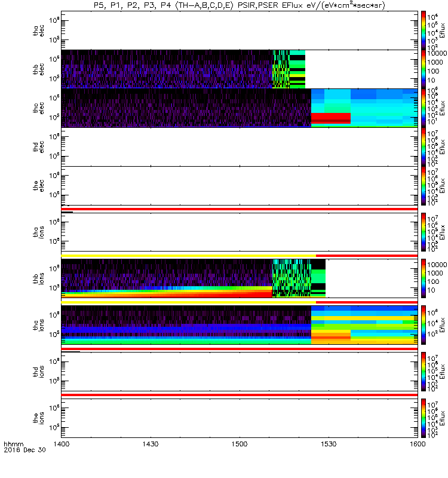This screenshot has width=448, height=478.
Task: Select the 'tha elec' panel axis label
Action: point(39,31)
